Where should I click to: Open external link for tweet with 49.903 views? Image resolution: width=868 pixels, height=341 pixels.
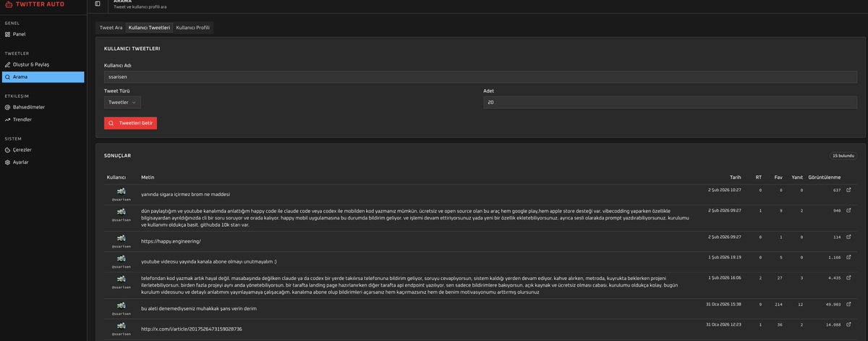tap(849, 305)
